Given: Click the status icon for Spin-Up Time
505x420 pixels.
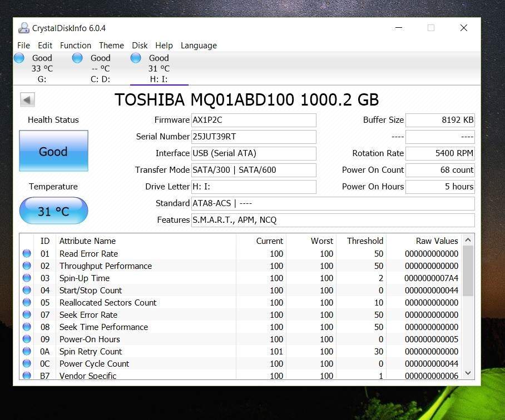Looking at the screenshot, I should (27, 278).
